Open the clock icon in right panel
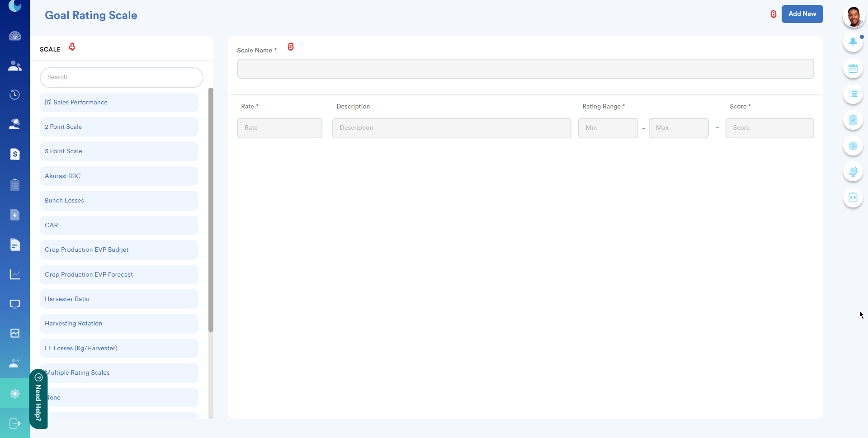The height and width of the screenshot is (438, 868). pyautogui.click(x=853, y=146)
